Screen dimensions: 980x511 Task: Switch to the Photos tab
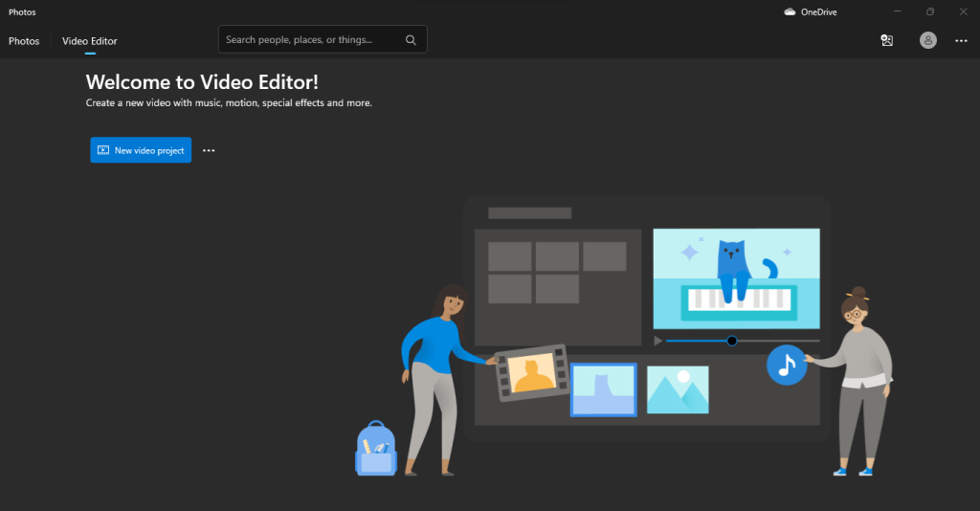(x=24, y=41)
